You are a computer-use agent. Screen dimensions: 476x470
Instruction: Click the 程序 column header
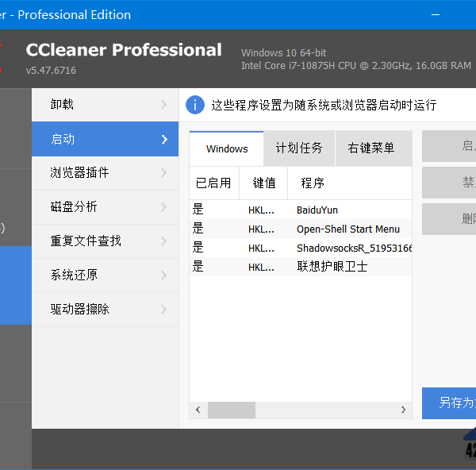[313, 183]
